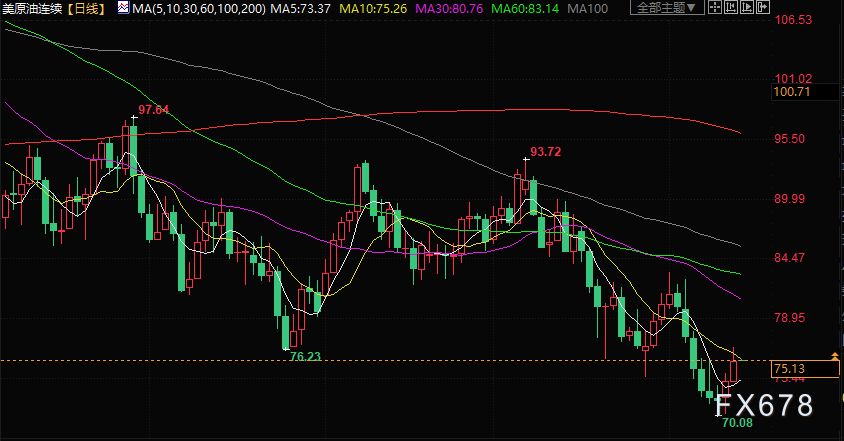
Task: Click the 93.72 peak price marker
Action: (x=545, y=152)
